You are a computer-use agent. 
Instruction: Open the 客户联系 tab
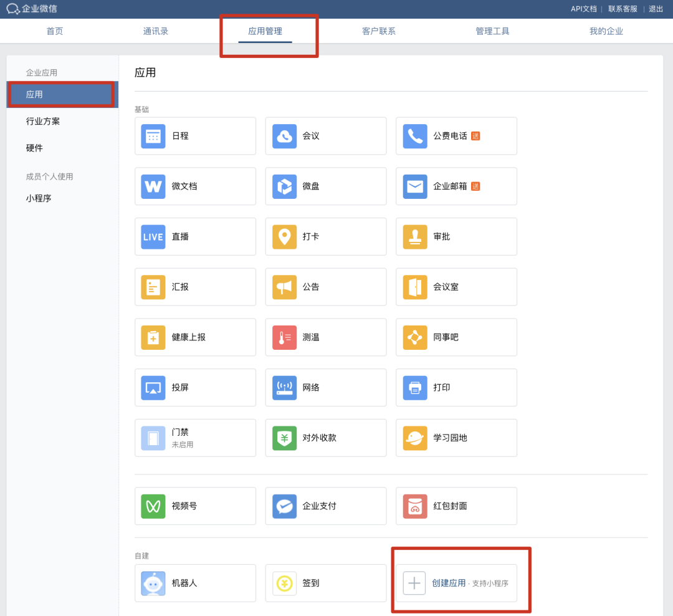[379, 31]
